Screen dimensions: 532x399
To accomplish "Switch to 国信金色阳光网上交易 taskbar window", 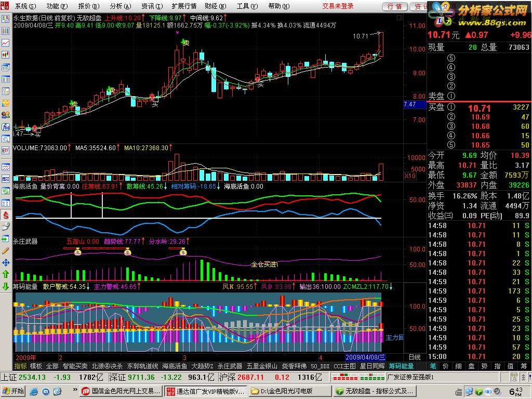I will point(122,391).
